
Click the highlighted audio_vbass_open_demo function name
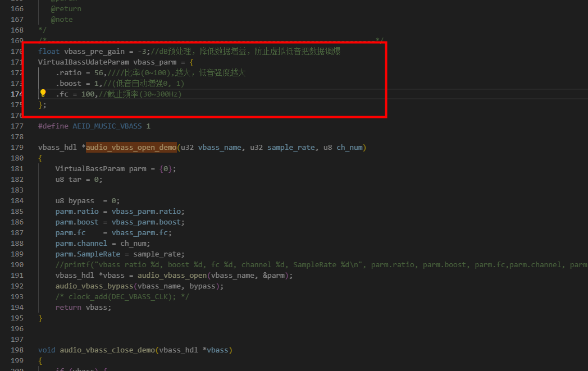(x=131, y=147)
